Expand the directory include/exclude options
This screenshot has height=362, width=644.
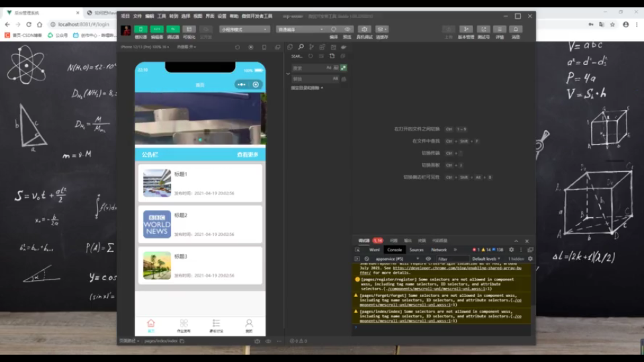point(307,88)
